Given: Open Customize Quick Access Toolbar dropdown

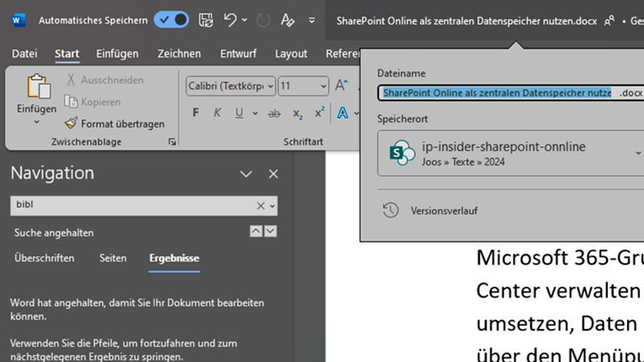Looking at the screenshot, I should point(312,19).
